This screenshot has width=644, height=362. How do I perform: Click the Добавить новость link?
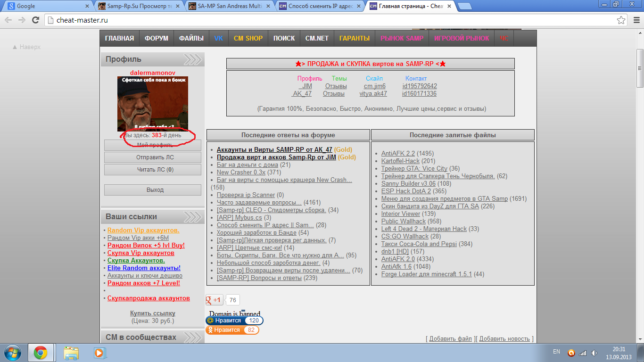pos(504,339)
